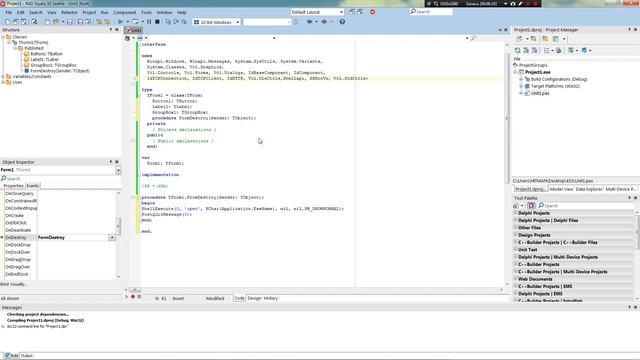640x360 pixels.
Task: Click the Object Inspector search field
Action: point(60,178)
